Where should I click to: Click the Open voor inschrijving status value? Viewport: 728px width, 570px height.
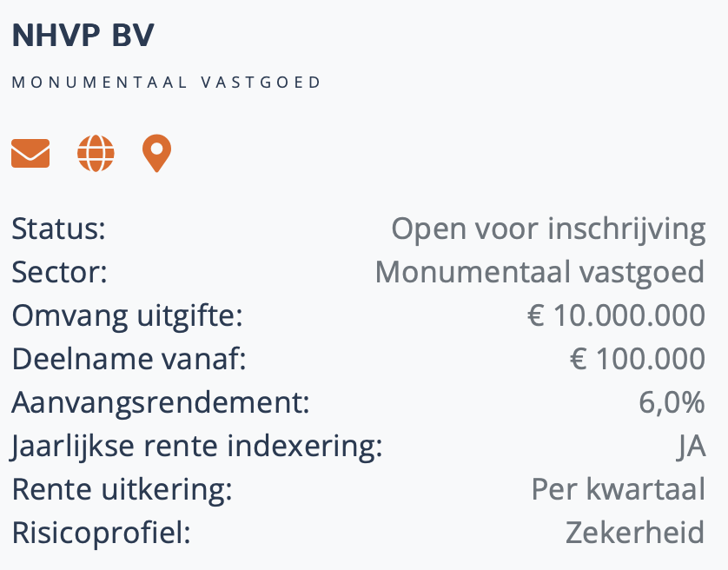point(548,229)
